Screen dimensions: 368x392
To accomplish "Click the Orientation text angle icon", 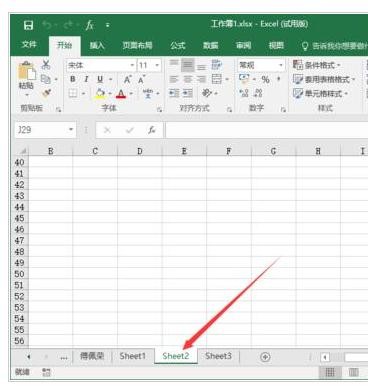I will coord(207,93).
